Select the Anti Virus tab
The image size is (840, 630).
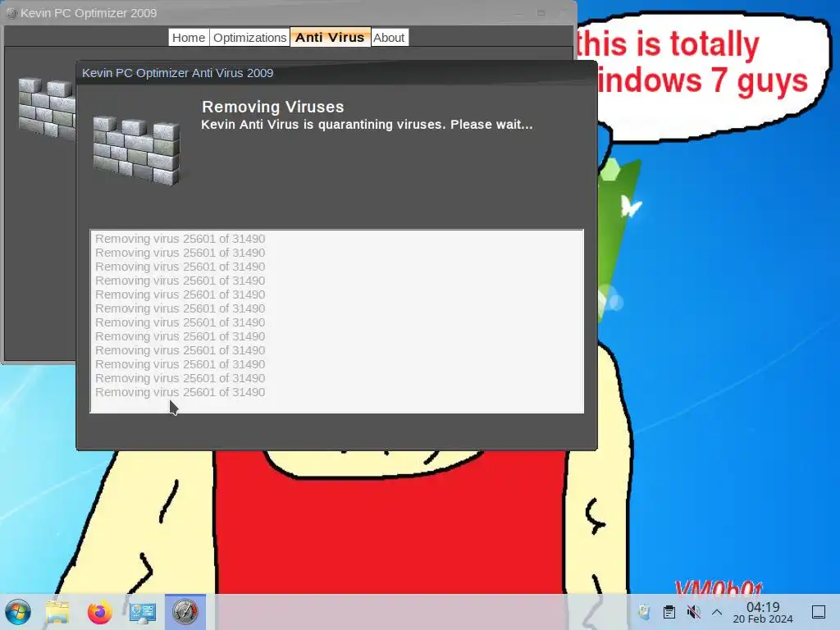pos(330,38)
